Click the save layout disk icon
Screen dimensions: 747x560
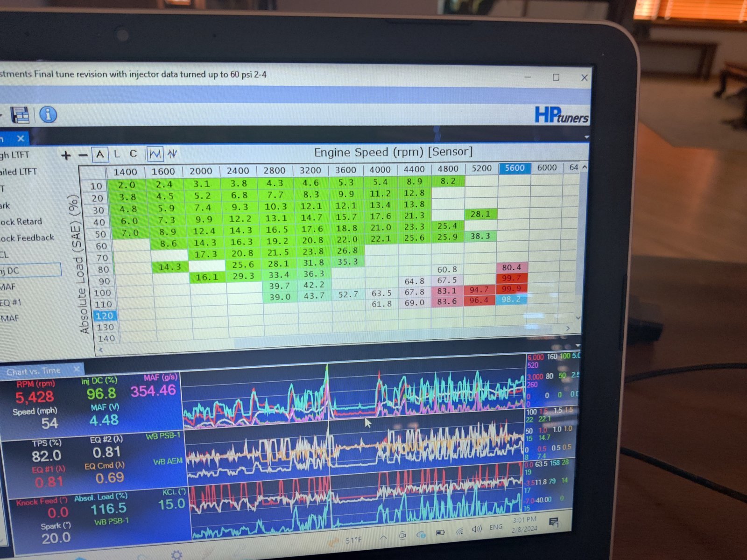coord(20,115)
